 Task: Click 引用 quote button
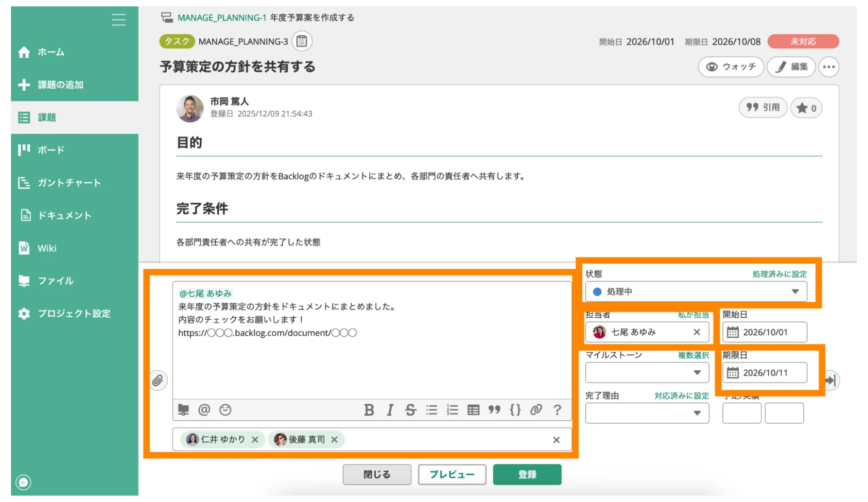pos(763,107)
